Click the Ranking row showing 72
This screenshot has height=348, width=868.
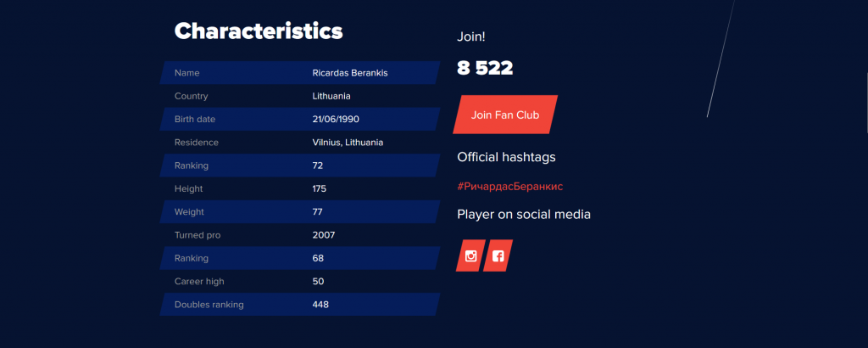point(300,166)
